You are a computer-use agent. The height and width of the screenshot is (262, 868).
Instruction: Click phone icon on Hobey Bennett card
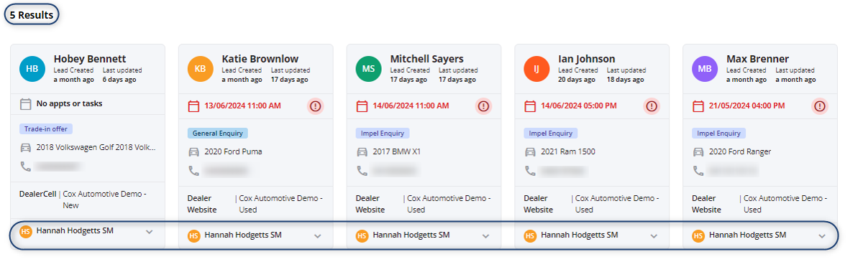pos(25,167)
